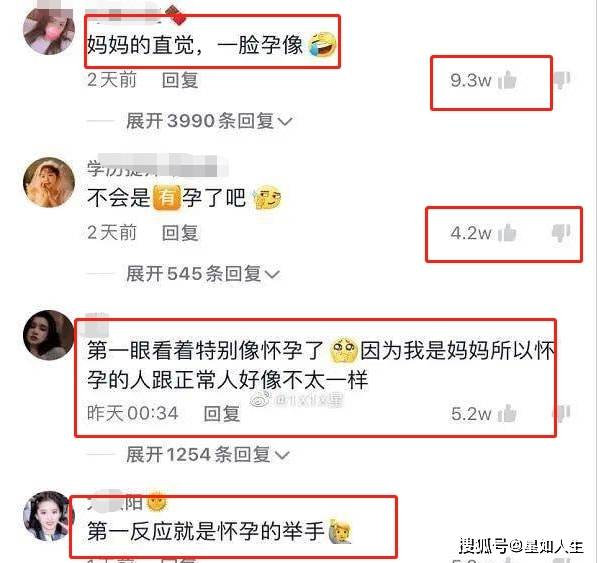Image resolution: width=598 pixels, height=563 pixels.
Task: Click laughing emoji in the first comment
Action: pos(323,44)
